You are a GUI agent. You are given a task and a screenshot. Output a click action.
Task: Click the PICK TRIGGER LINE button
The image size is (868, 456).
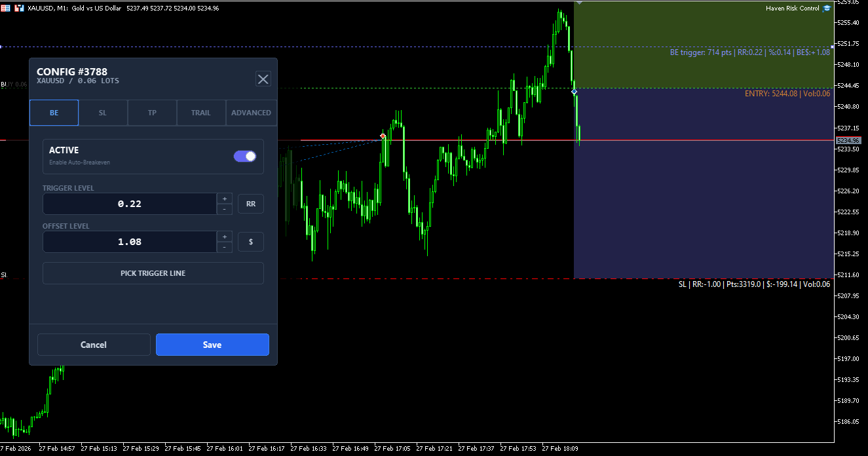(x=153, y=273)
